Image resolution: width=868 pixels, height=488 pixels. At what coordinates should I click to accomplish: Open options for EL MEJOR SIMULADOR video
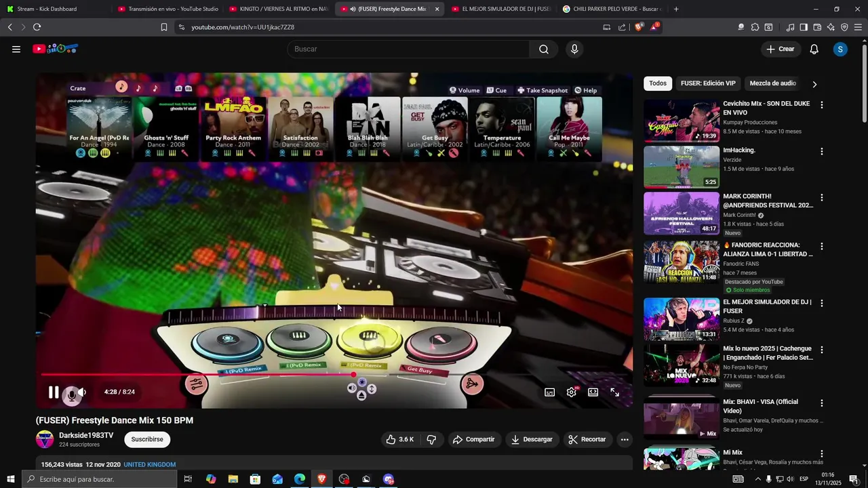821,303
